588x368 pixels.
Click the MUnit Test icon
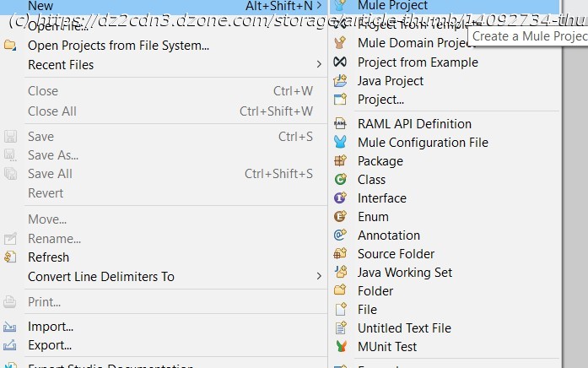(x=341, y=346)
